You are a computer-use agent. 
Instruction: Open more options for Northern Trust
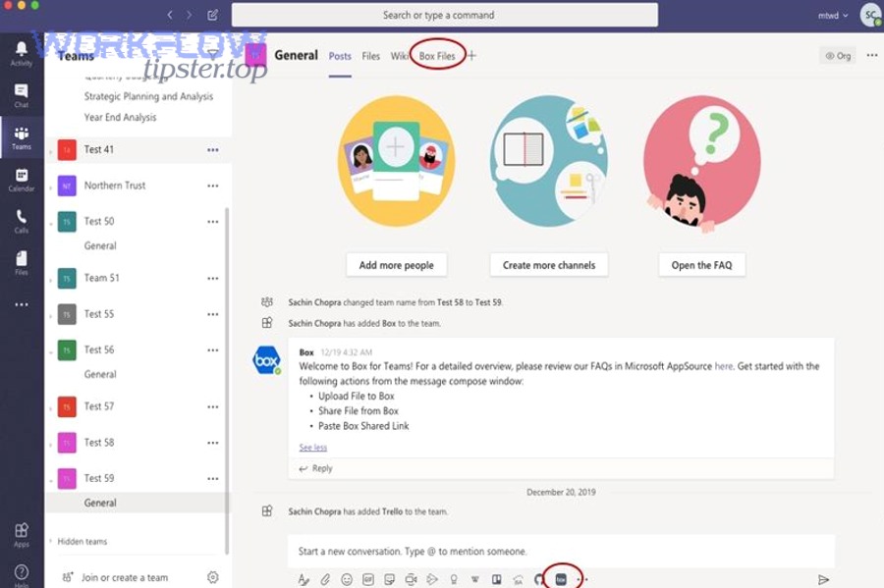[x=212, y=186]
